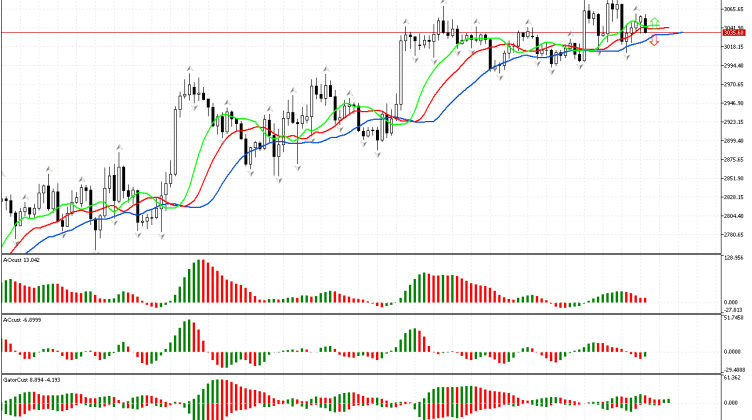This screenshot has width=752, height=420.
Task: Select the ACcust indicator label
Action: tap(22, 319)
